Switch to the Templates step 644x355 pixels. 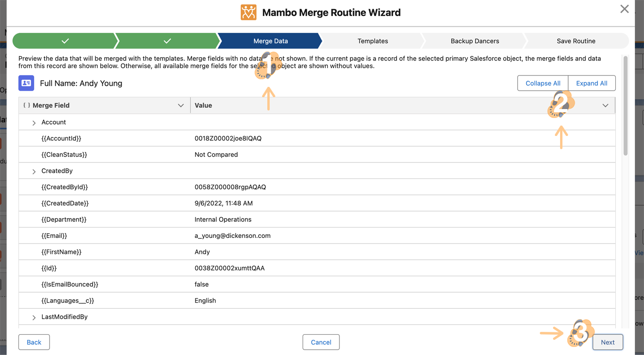(x=372, y=41)
